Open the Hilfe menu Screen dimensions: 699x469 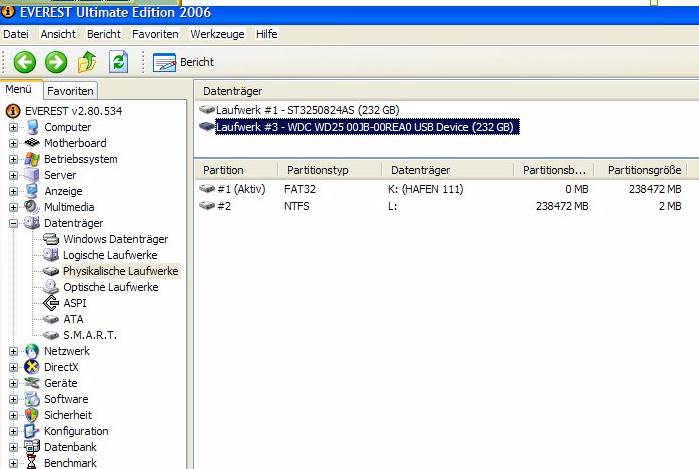pyautogui.click(x=267, y=34)
